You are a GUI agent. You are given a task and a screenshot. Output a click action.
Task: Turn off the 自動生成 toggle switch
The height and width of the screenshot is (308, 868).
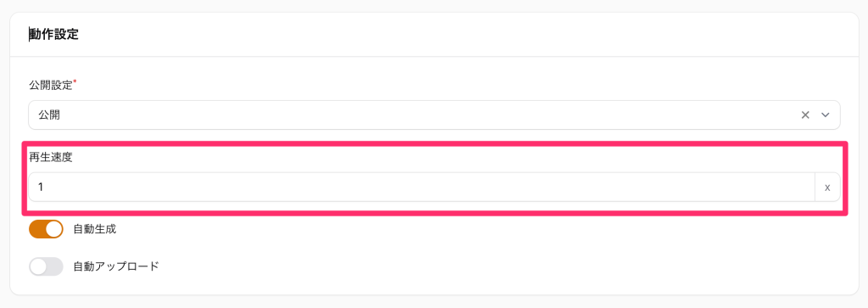(46, 229)
